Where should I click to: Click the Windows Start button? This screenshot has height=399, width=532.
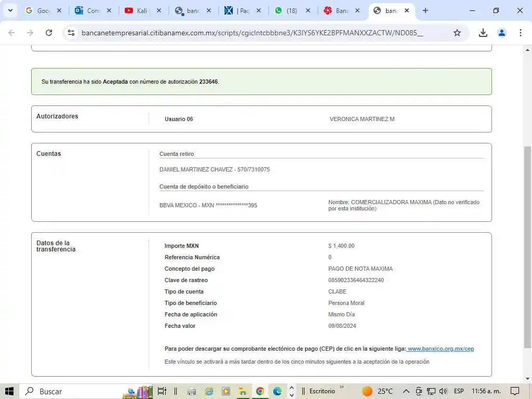coord(9,391)
